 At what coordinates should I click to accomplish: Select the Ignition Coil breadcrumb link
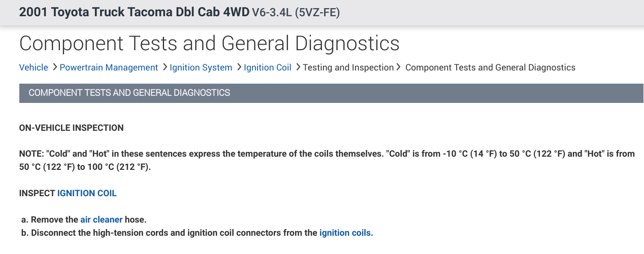[x=268, y=67]
